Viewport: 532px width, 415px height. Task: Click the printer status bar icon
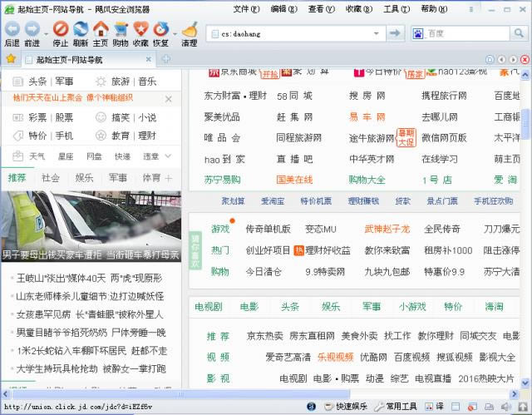(489, 407)
